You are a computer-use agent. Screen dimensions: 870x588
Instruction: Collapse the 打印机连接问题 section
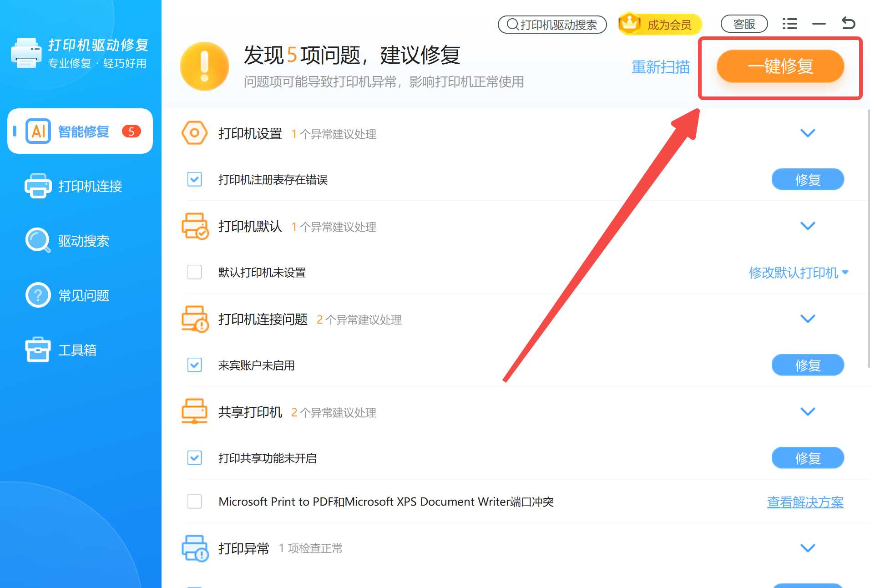click(x=808, y=319)
